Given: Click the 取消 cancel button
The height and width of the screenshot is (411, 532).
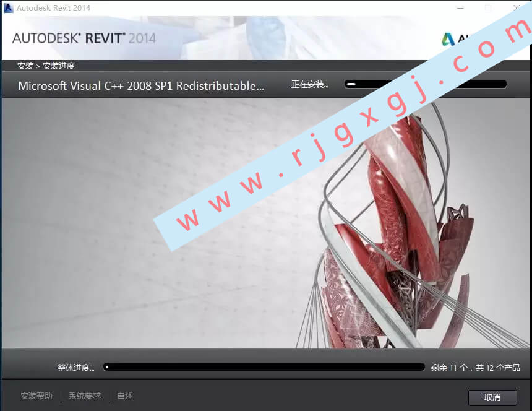Looking at the screenshot, I should point(492,397).
